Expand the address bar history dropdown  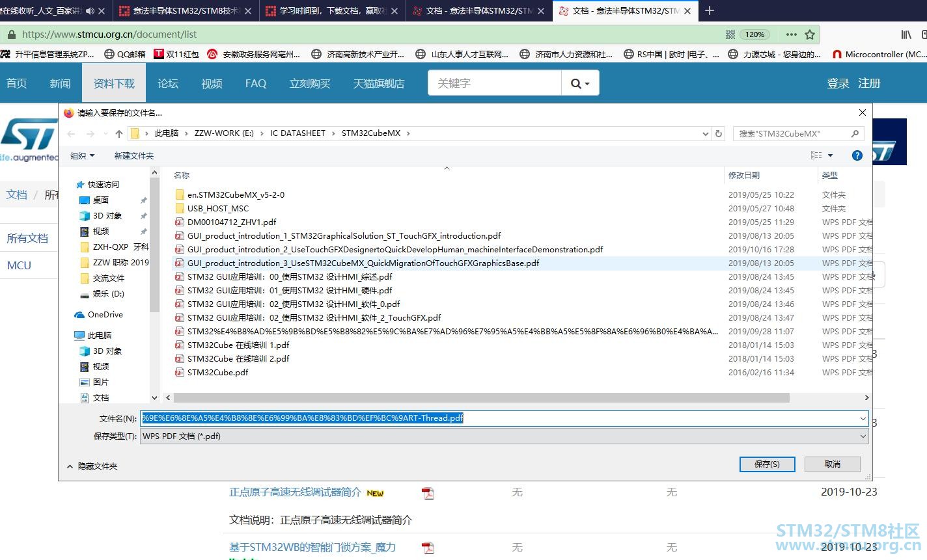706,133
